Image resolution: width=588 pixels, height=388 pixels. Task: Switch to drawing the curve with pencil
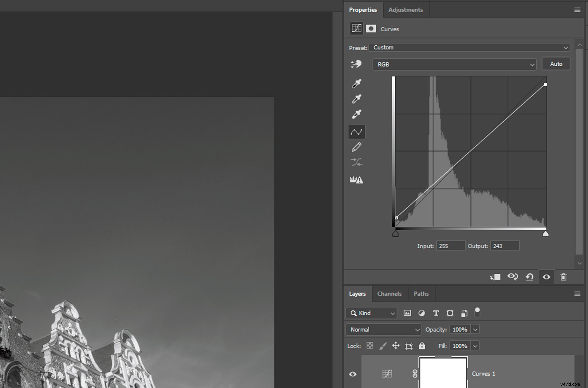point(356,146)
